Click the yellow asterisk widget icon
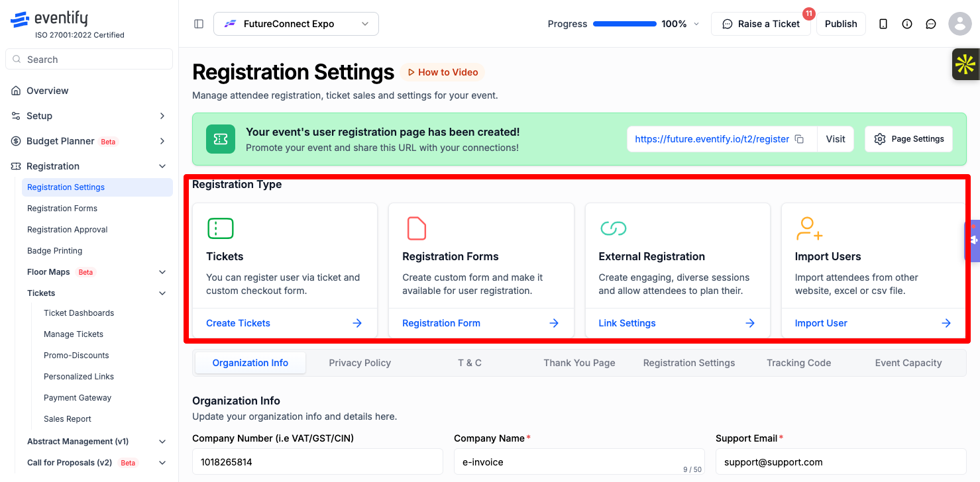This screenshot has width=980, height=482. 965,64
